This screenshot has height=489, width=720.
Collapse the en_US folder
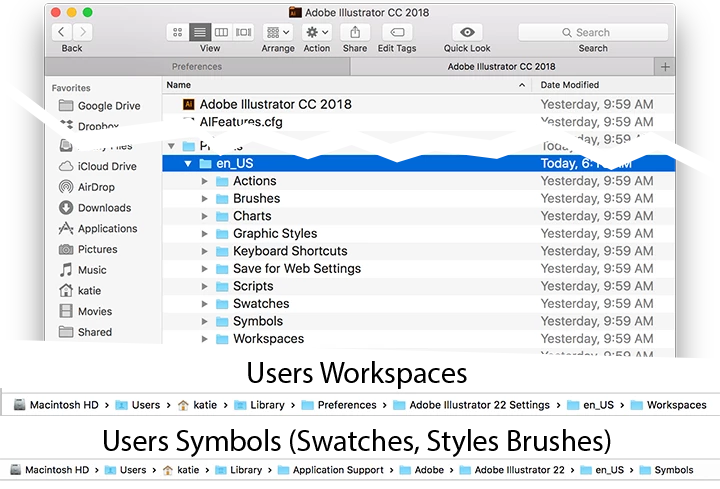188,163
